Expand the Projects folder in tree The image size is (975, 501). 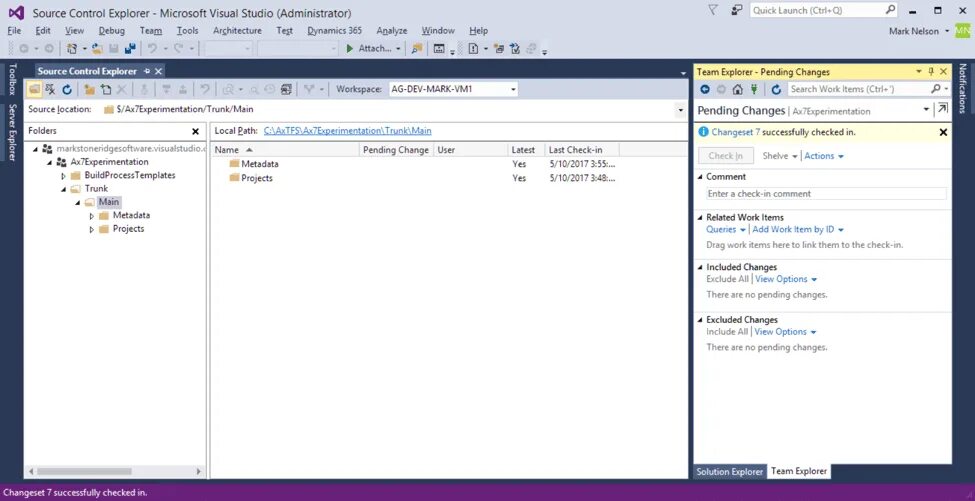pos(92,229)
